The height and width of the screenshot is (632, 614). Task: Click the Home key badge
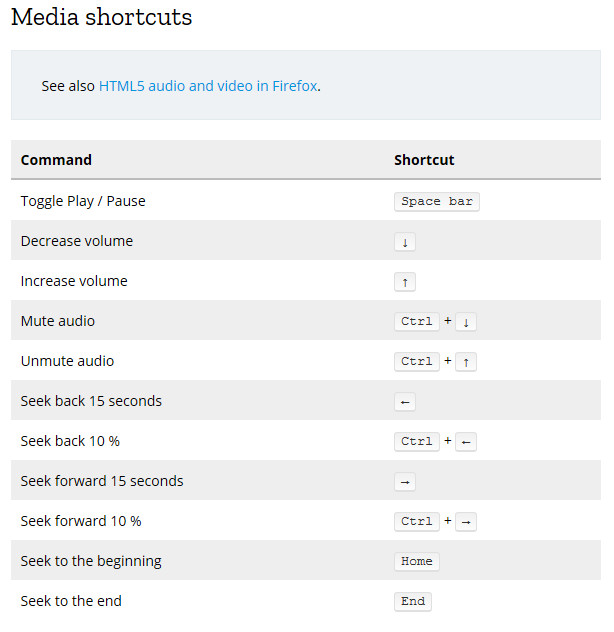(x=416, y=562)
